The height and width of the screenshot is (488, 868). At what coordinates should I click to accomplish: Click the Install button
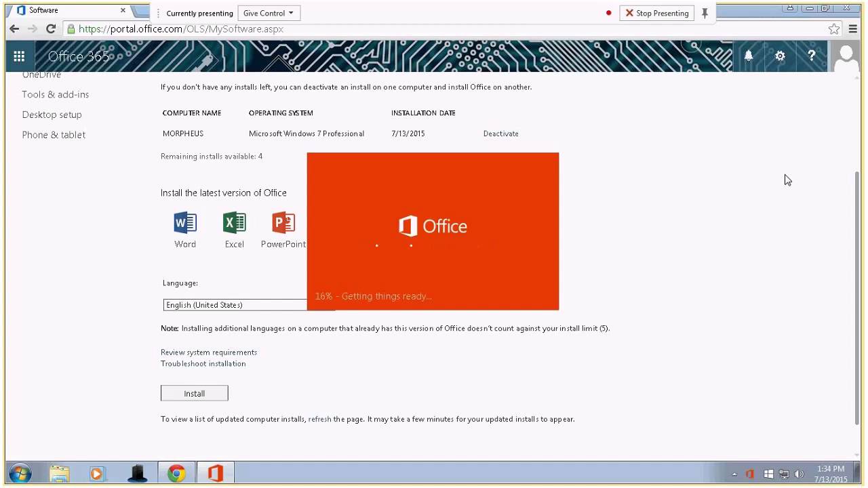tap(194, 393)
